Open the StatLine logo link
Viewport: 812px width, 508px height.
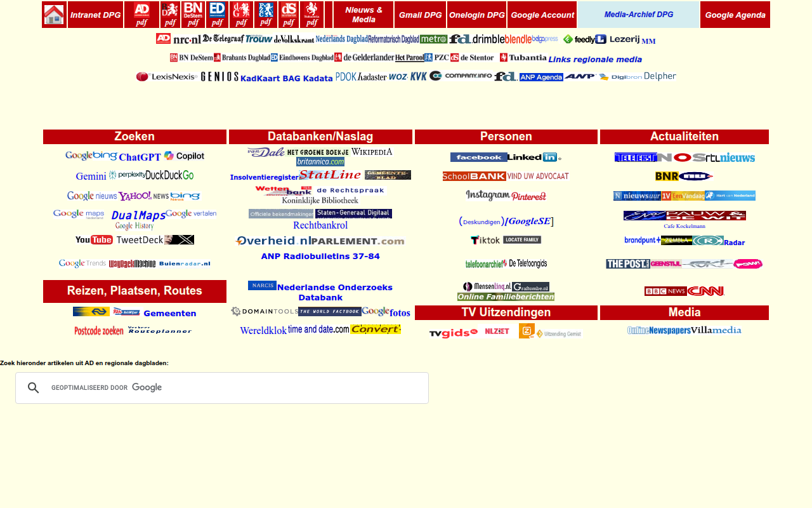(330, 175)
